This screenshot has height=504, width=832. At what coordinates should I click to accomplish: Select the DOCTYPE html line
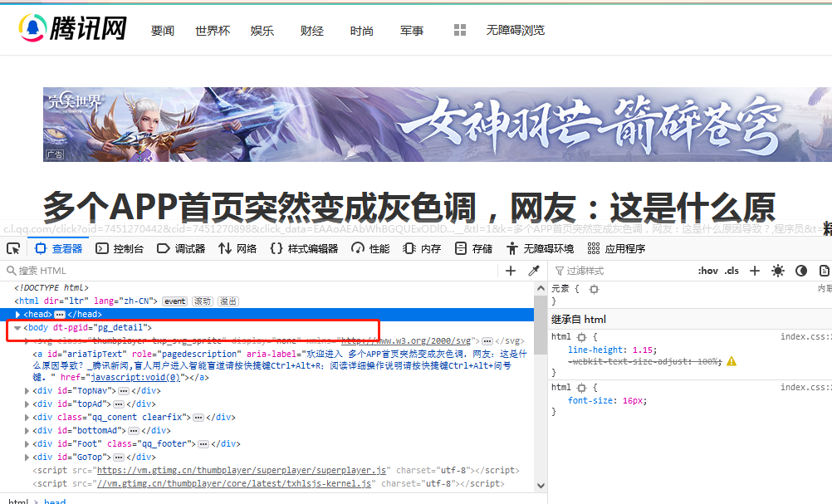click(x=51, y=287)
